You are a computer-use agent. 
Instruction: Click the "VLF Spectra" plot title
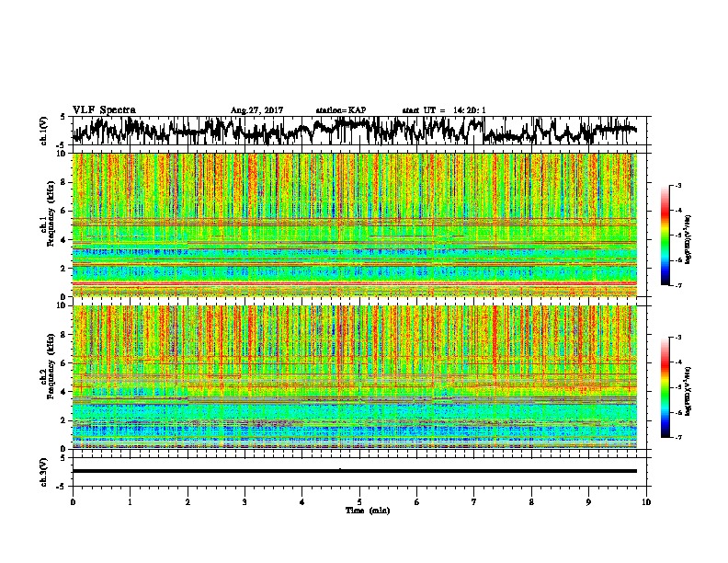click(104, 110)
